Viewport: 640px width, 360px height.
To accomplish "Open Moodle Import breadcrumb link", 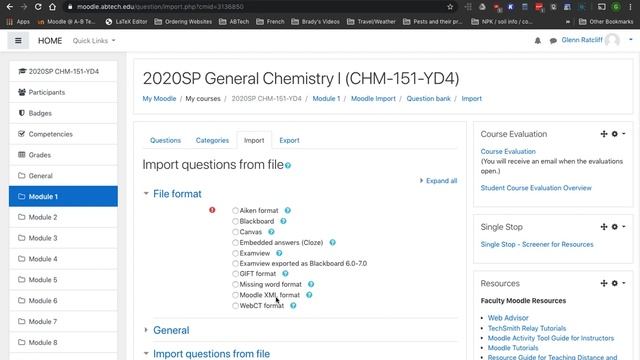I will [373, 99].
